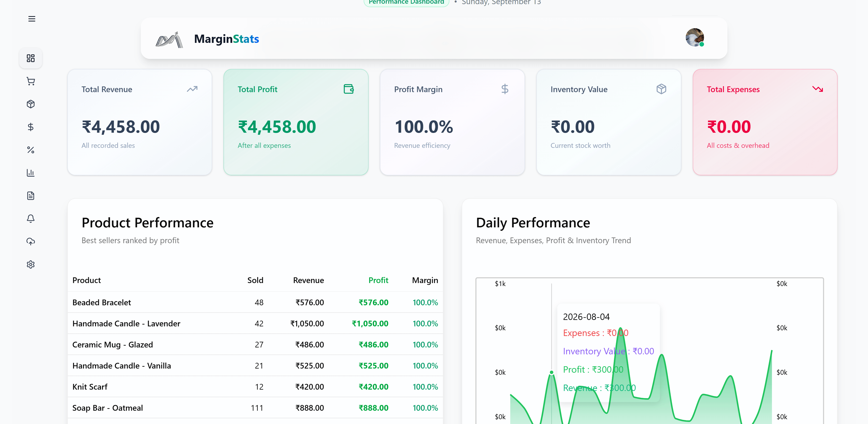
Task: Open the cloud upload sidebar icon
Action: coord(31,242)
